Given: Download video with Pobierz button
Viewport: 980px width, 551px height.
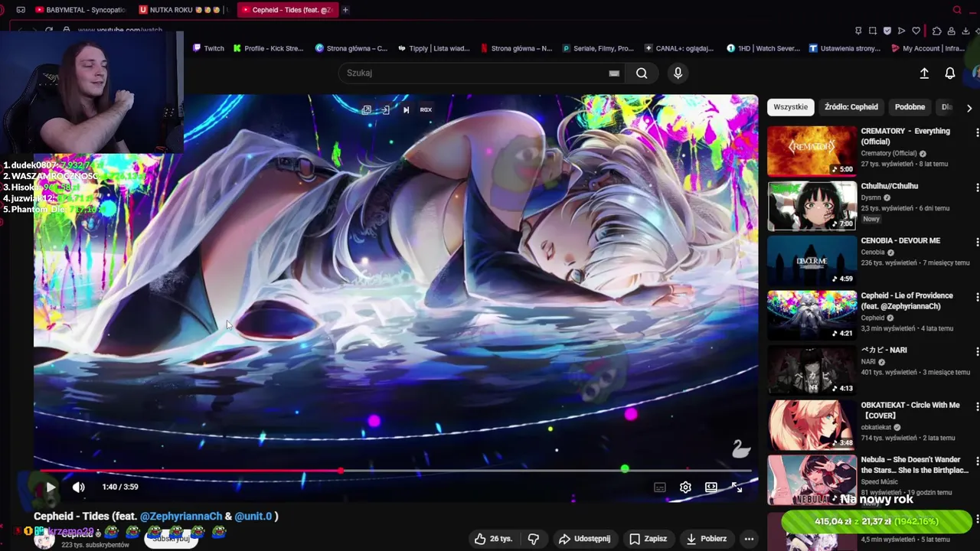Looking at the screenshot, I should coord(706,539).
